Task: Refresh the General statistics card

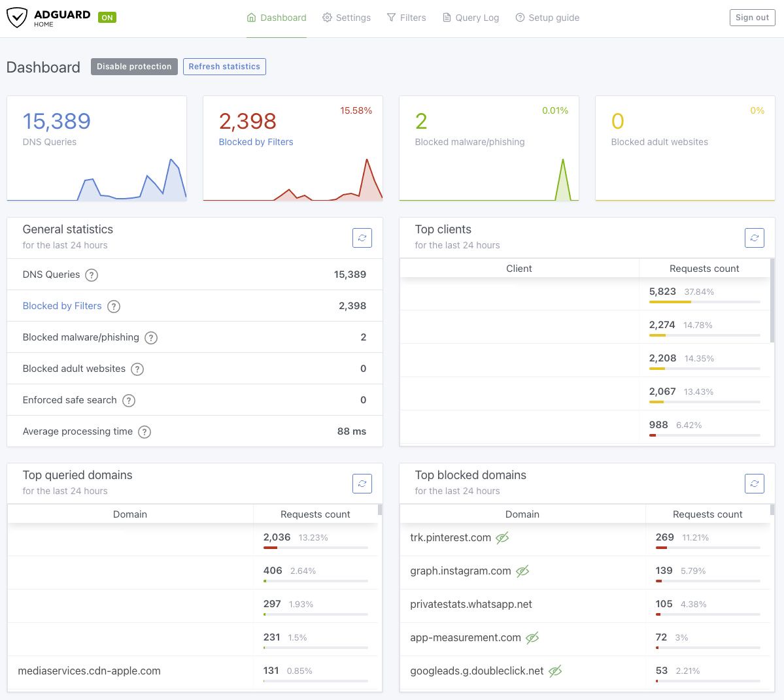Action: click(x=362, y=238)
